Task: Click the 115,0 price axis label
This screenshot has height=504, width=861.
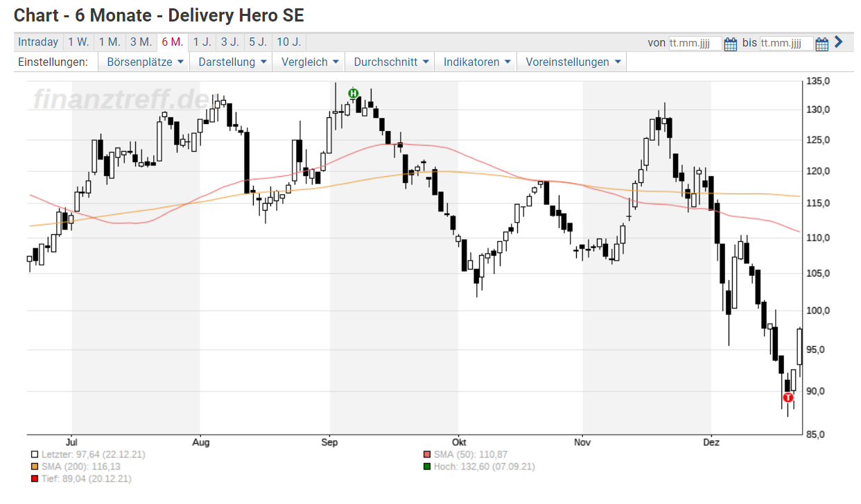Action: (819, 203)
